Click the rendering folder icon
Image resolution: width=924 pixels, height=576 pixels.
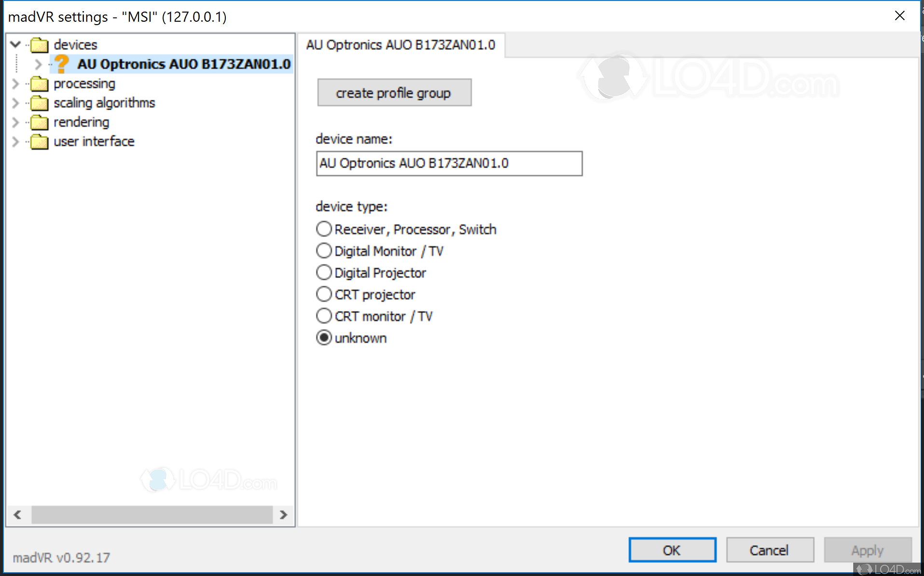click(40, 122)
